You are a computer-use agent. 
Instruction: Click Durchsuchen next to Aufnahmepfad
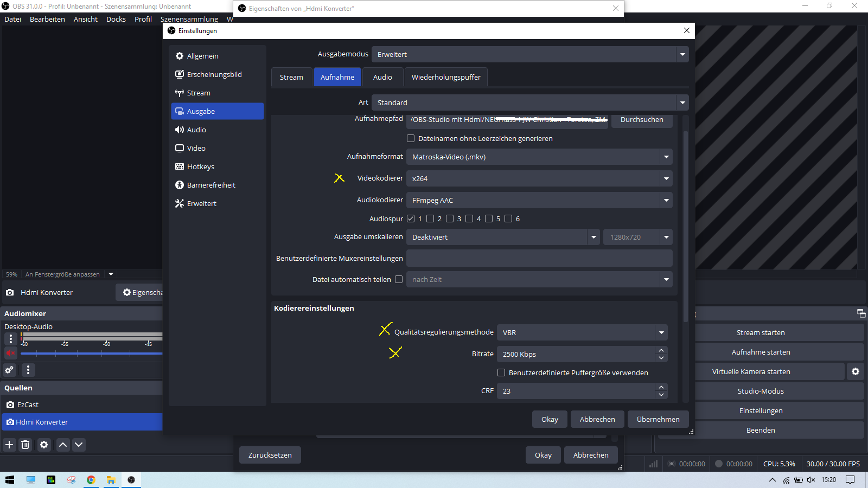[642, 120]
